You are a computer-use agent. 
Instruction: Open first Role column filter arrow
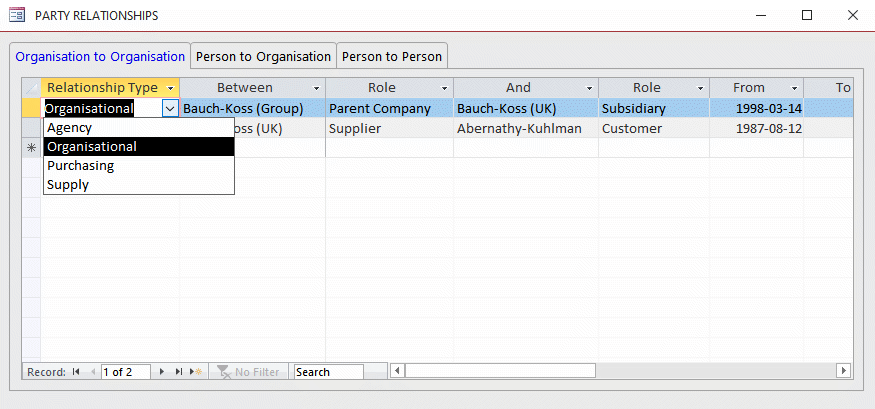(445, 88)
